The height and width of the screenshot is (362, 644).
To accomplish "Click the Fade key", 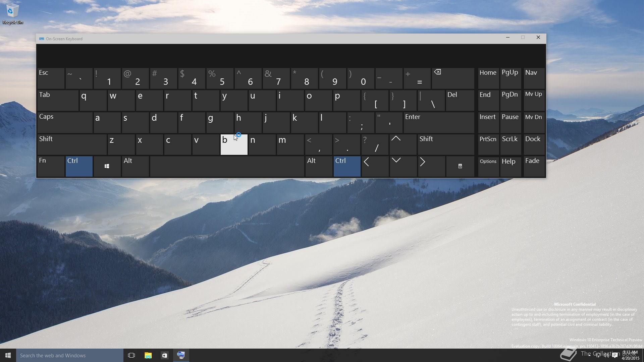I will click(534, 166).
